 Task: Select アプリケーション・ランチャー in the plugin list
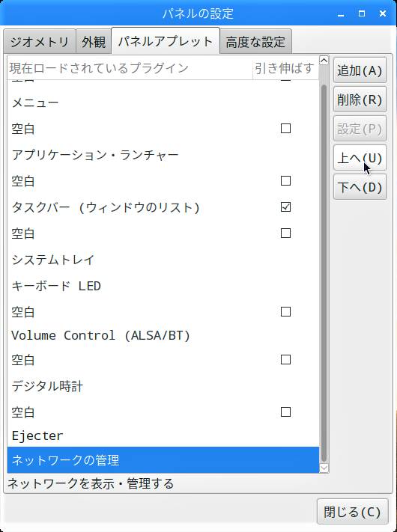(x=163, y=155)
